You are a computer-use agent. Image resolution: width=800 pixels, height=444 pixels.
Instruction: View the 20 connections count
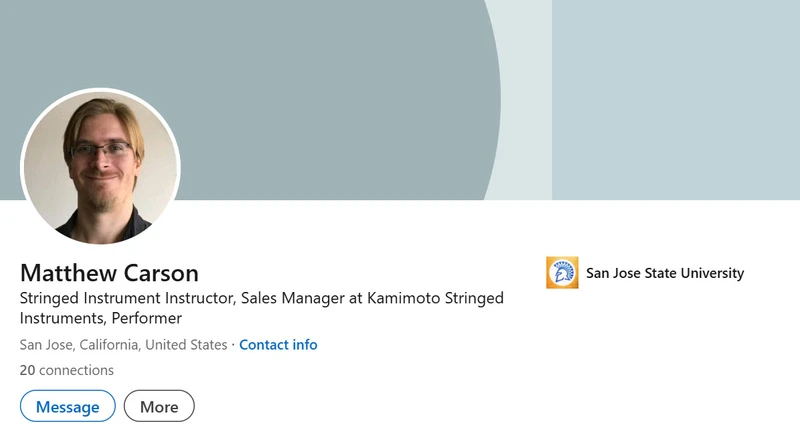tap(67, 370)
